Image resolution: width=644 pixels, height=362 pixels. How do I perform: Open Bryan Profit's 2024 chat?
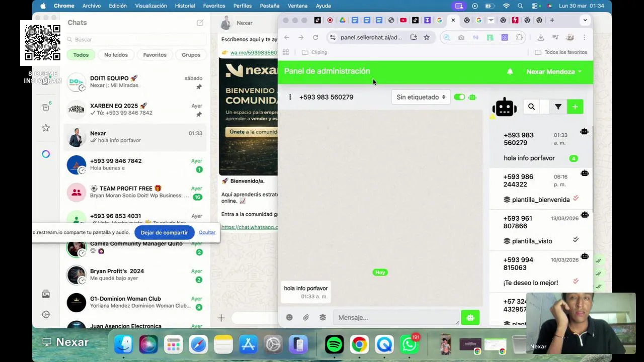click(136, 275)
